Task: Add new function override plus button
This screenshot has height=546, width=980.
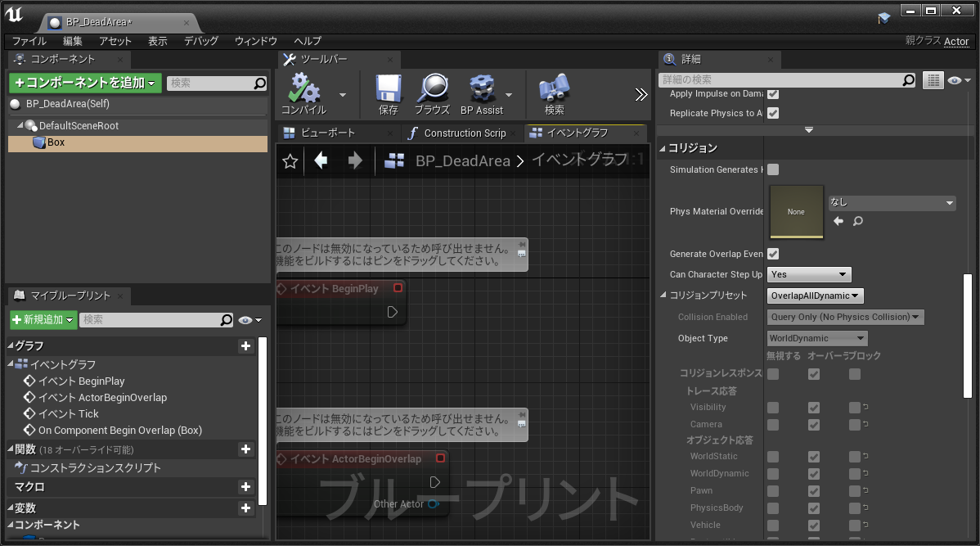Action: [245, 449]
